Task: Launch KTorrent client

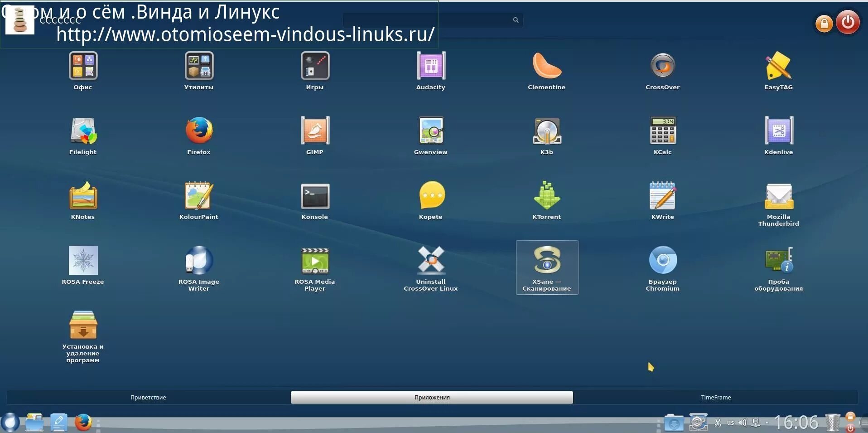Action: (547, 201)
